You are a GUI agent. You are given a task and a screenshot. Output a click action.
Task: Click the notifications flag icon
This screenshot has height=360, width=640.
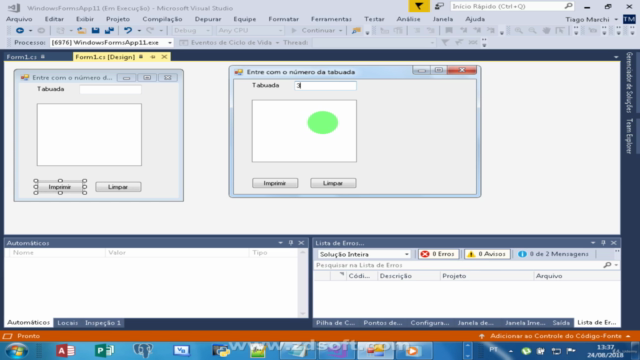419,6
